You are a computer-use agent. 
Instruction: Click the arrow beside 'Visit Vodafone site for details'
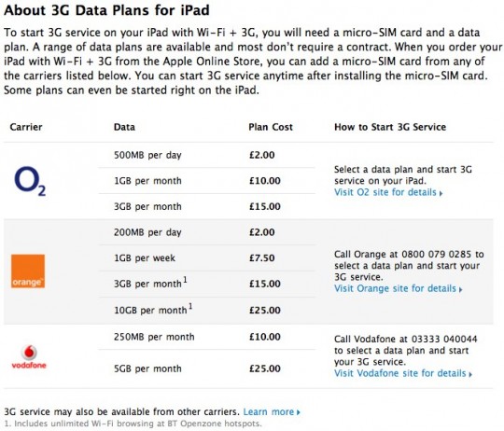pos(470,374)
